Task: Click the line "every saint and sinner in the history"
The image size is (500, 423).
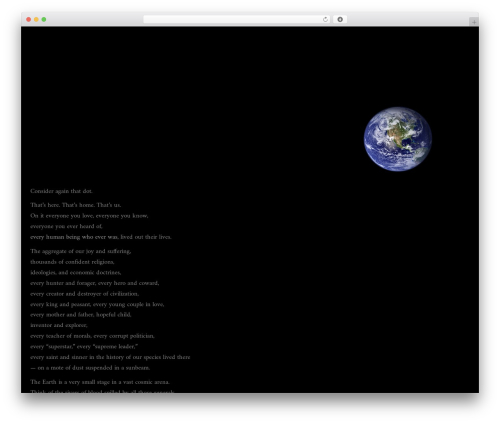Action: pos(110,357)
